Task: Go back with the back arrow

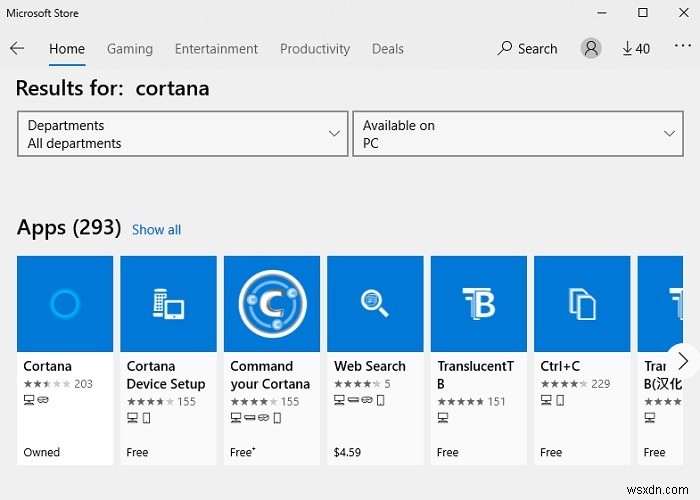Action: pos(17,48)
